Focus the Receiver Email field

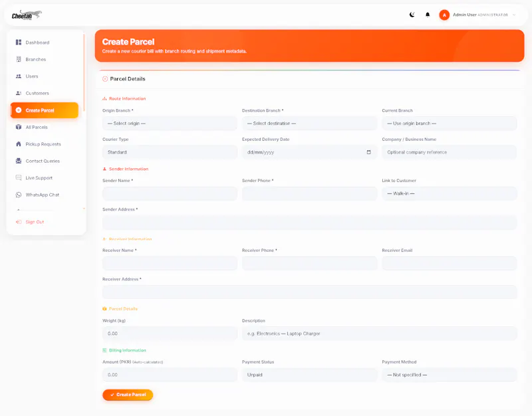point(450,263)
